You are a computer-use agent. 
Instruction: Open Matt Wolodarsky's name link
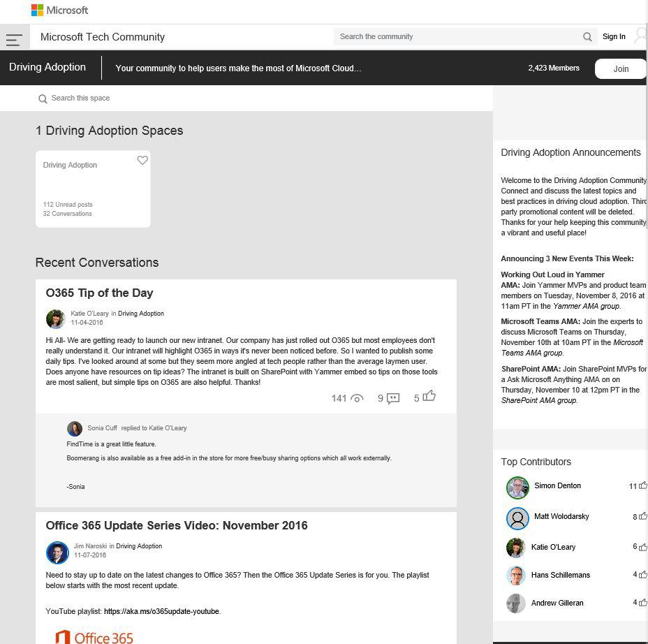[561, 516]
